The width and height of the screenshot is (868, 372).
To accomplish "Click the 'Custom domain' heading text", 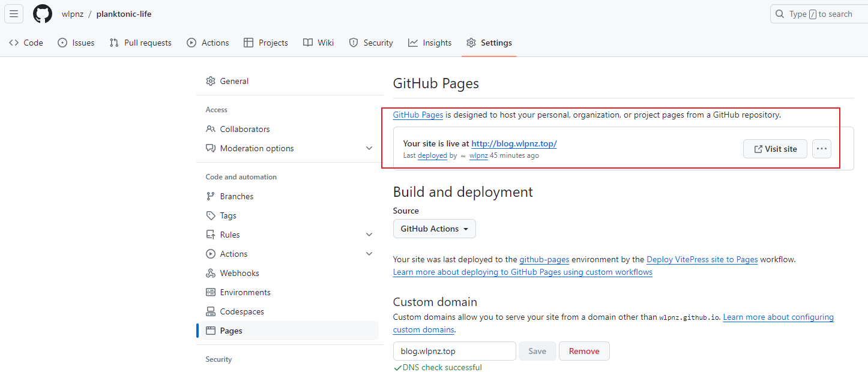I will tap(435, 302).
